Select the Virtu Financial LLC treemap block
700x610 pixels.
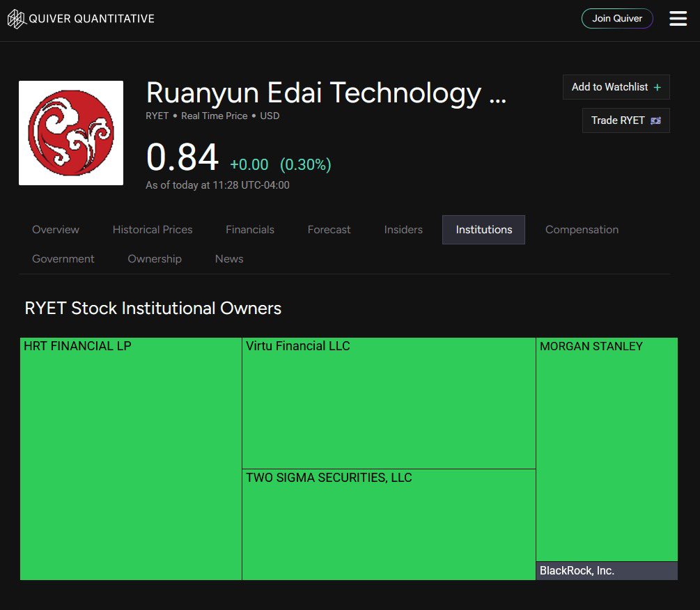pyautogui.click(x=389, y=403)
